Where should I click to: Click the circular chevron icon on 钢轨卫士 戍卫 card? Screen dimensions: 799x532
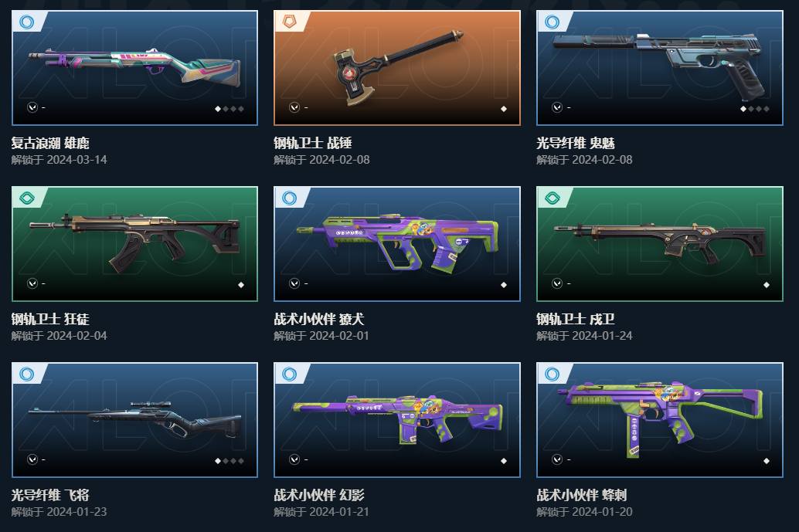pyautogui.click(x=557, y=283)
